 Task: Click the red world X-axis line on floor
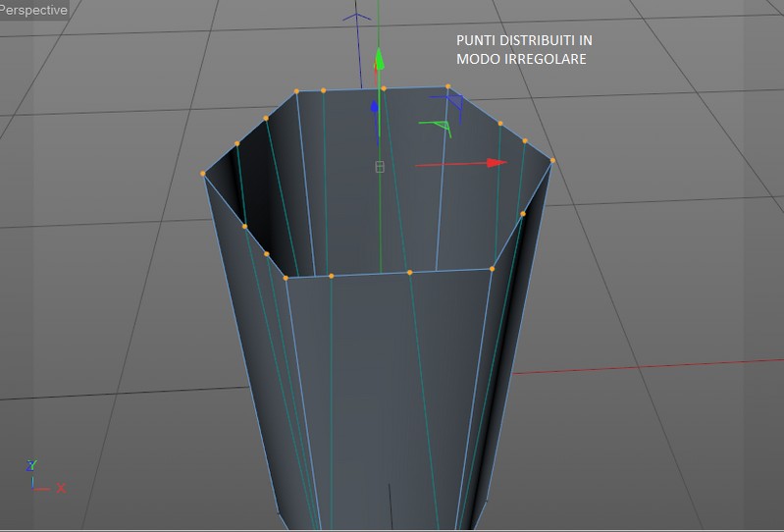point(649,366)
